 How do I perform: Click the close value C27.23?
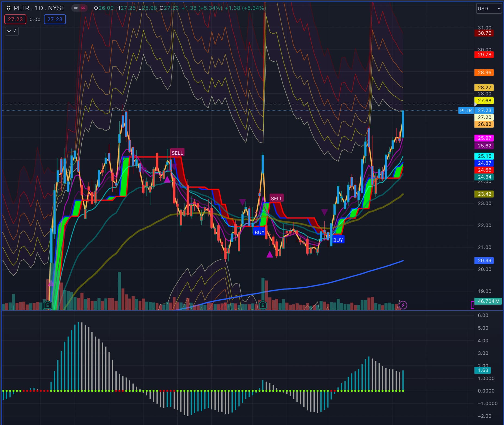[x=169, y=8]
